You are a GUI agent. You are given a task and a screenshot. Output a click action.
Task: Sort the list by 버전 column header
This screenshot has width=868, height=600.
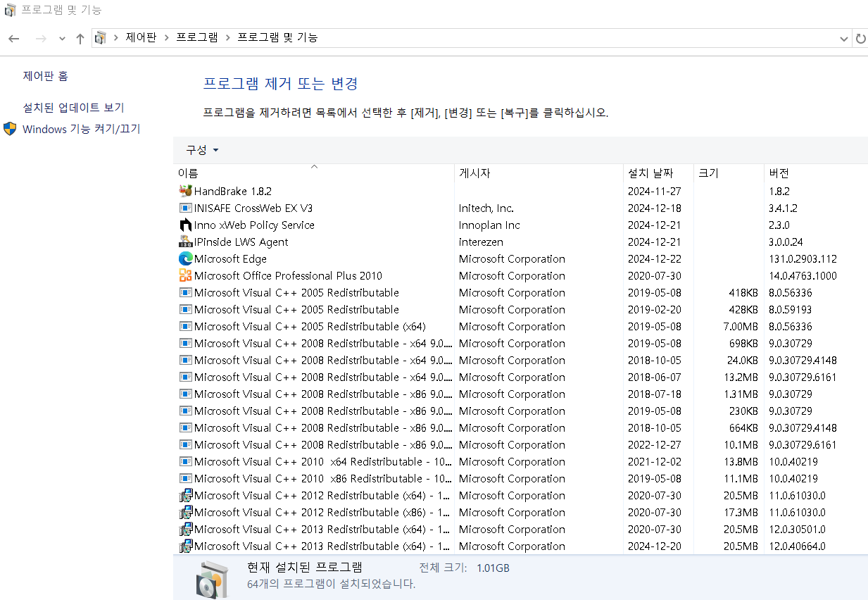tap(816, 173)
